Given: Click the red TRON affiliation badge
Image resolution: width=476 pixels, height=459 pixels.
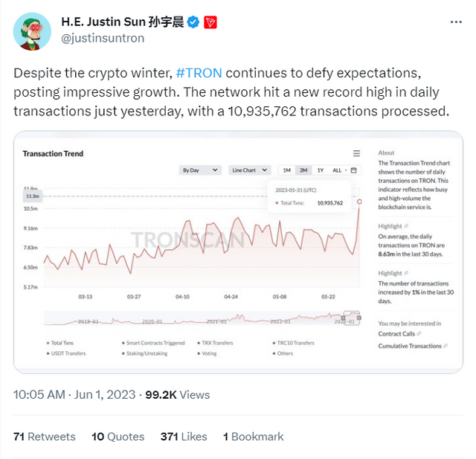Looking at the screenshot, I should 210,22.
